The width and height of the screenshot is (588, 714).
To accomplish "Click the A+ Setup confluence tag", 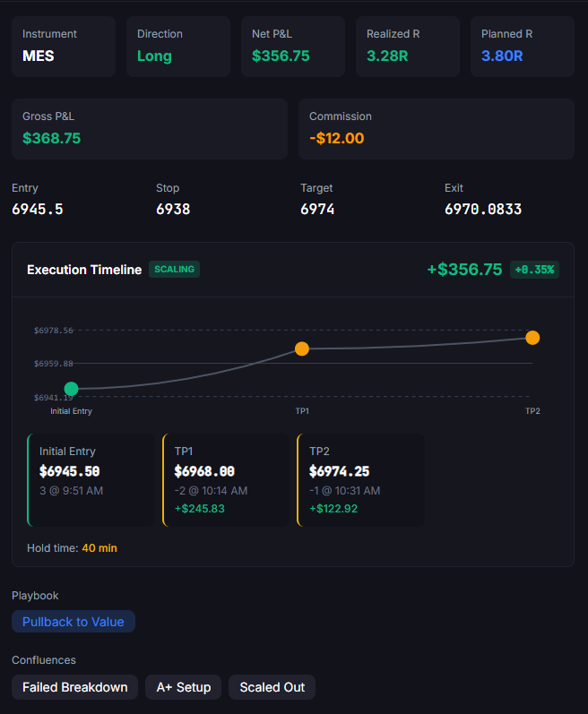I will [184, 687].
